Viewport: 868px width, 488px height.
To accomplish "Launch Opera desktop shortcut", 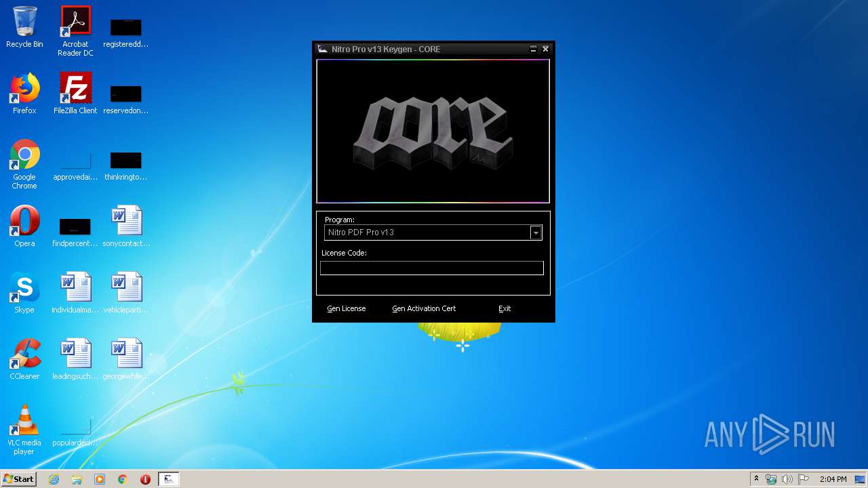I will pos(24,226).
